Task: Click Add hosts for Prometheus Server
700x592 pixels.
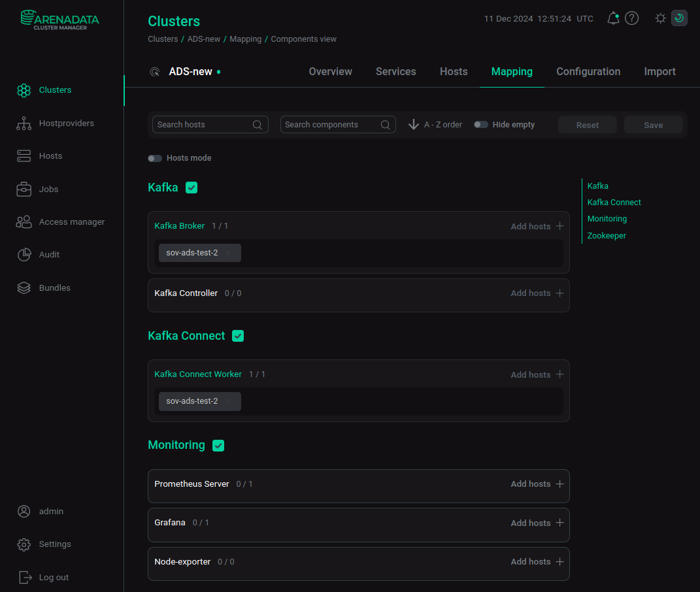Action: [x=531, y=484]
